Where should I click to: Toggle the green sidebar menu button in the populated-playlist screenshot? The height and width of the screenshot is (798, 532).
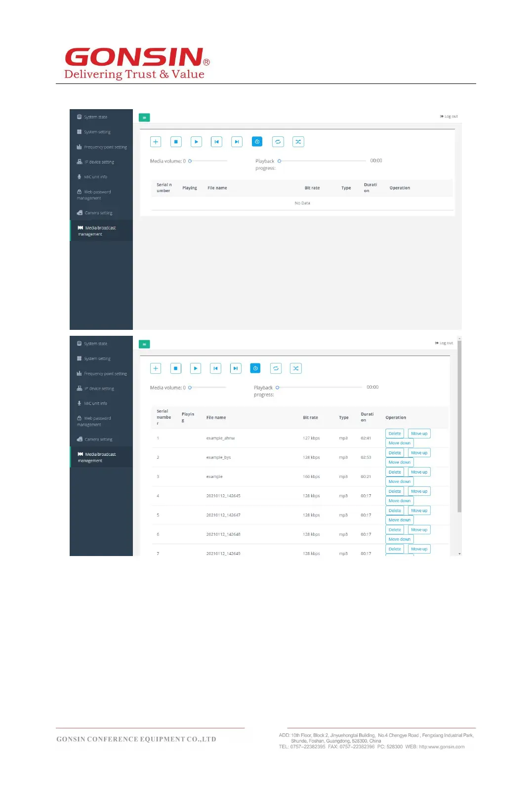(x=144, y=344)
